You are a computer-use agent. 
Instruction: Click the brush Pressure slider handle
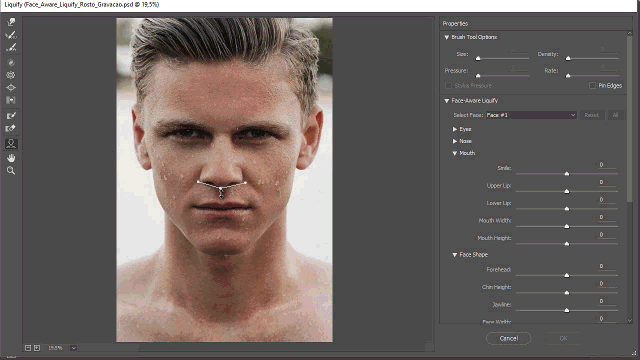click(478, 76)
